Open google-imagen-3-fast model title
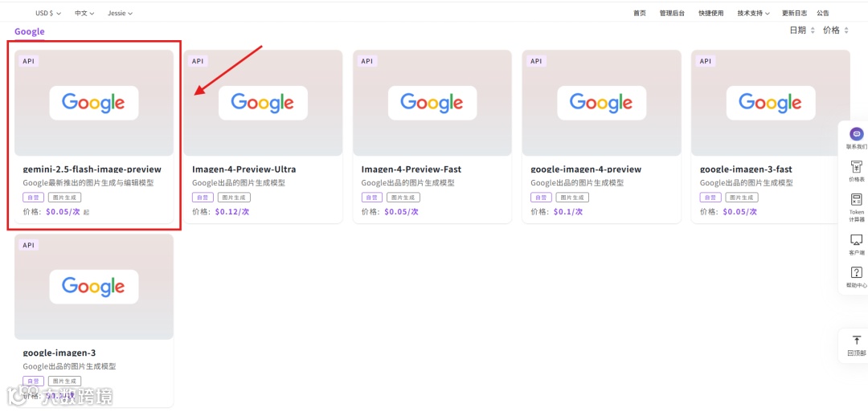The image size is (868, 412). click(746, 169)
